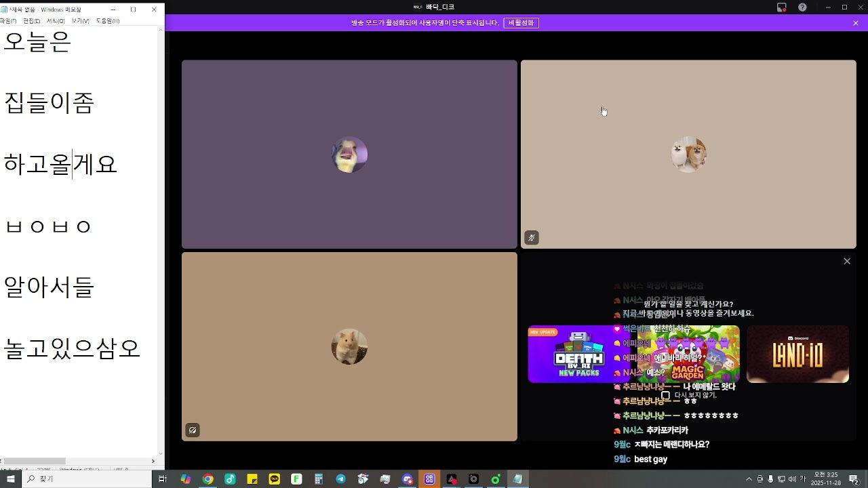Viewport: 868px width, 488px height.
Task: Open the taskbar calculator app
Action: tap(319, 479)
